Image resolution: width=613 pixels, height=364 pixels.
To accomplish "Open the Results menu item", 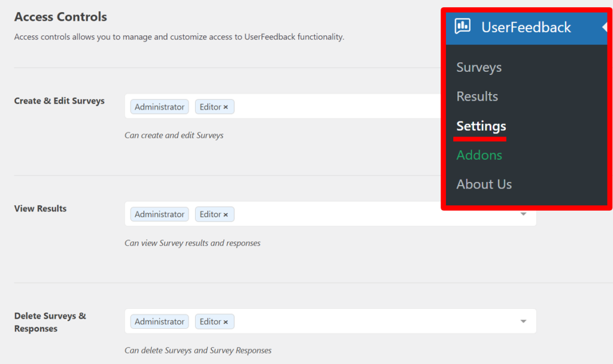I will 477,96.
